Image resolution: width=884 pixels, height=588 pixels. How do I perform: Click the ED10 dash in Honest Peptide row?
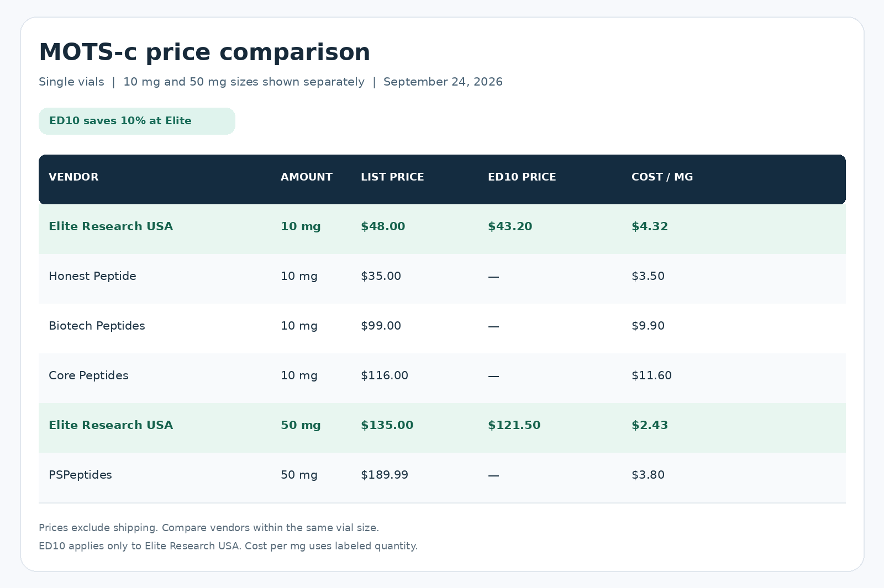(493, 277)
